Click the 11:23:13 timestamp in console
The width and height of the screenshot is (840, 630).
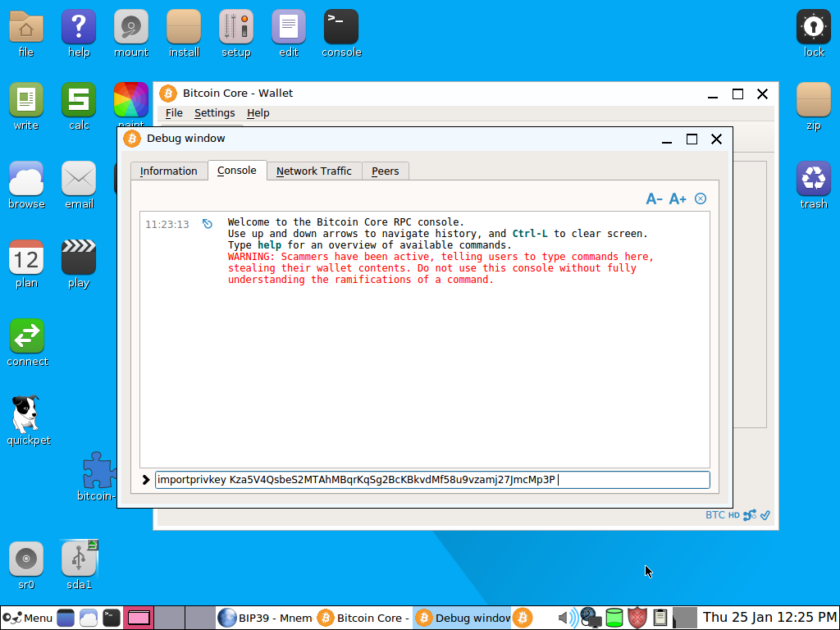coord(167,225)
